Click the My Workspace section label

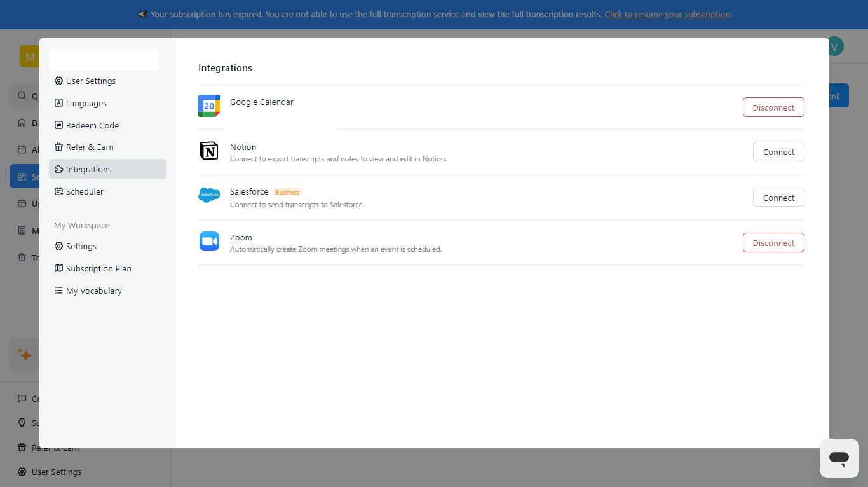click(81, 225)
